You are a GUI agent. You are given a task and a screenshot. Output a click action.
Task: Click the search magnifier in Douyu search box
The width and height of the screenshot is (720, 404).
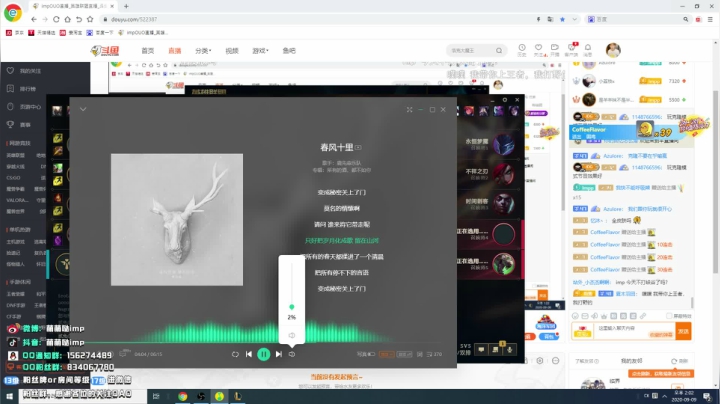[499, 50]
